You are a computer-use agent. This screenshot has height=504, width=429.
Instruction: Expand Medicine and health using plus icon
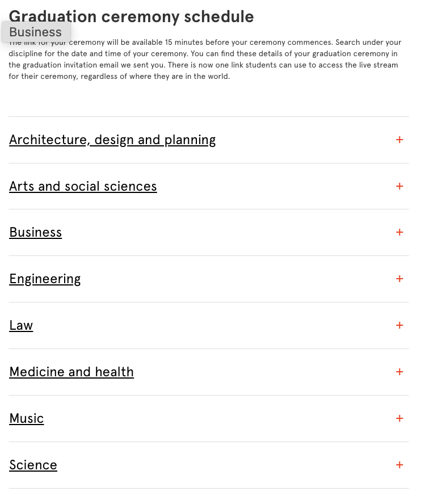click(x=399, y=372)
